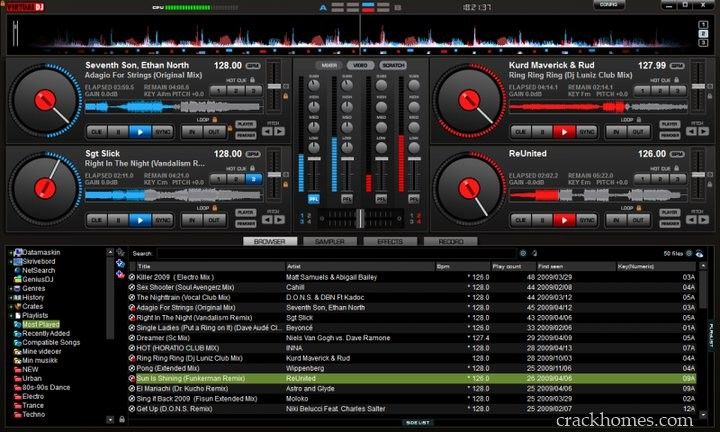Screen dimensions: 720x432
Task: Enable PFL on mixer channel four
Action: [x=414, y=199]
